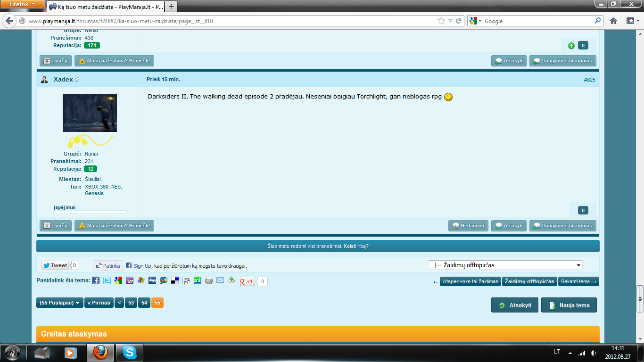Image resolution: width=644 pixels, height=362 pixels.
Task: Share this topic on Facebook icon
Action: coord(96,280)
